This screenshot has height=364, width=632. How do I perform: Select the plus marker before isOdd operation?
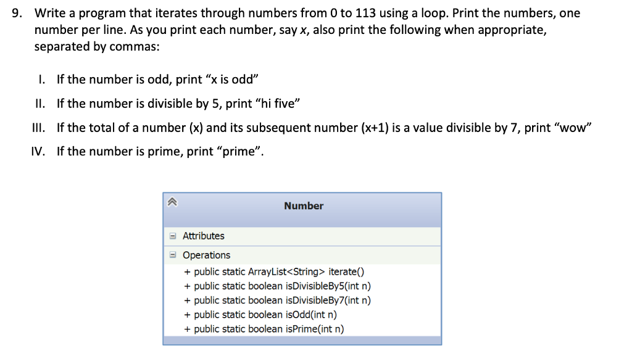point(186,314)
